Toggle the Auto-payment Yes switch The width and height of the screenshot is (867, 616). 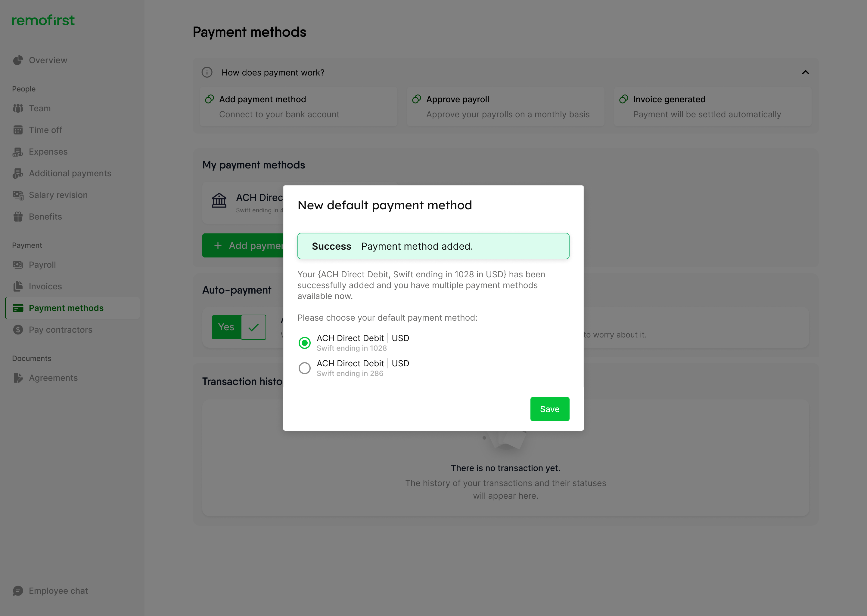click(239, 327)
